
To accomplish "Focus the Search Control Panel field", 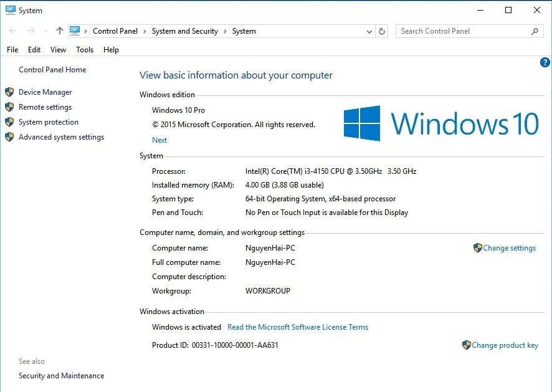I will coord(470,31).
